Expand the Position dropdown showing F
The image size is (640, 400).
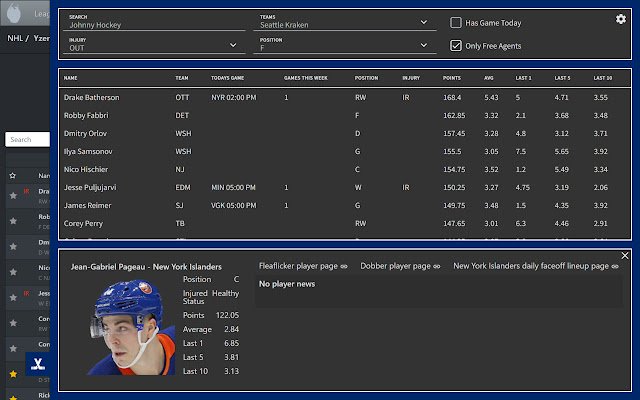tap(344, 45)
